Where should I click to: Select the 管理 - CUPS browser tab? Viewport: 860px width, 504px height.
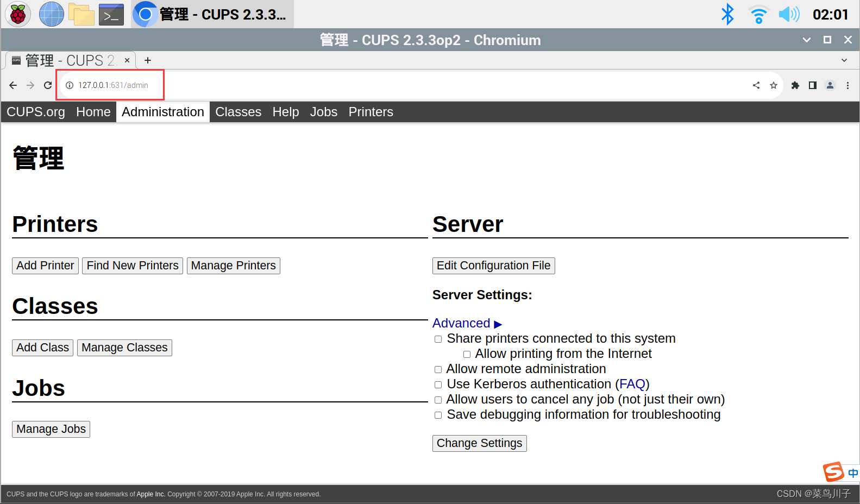pyautogui.click(x=71, y=60)
